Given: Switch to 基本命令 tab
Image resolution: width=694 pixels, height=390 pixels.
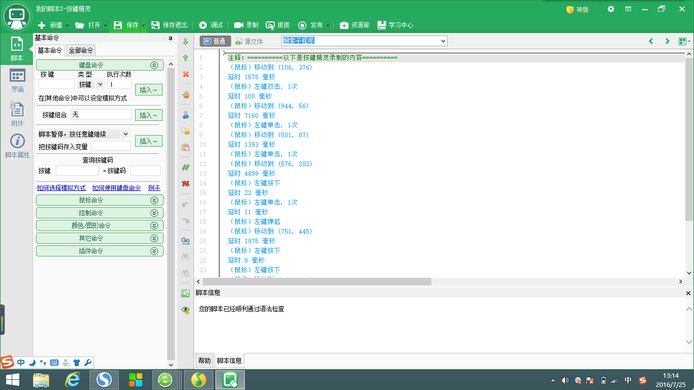Looking at the screenshot, I should pos(50,50).
